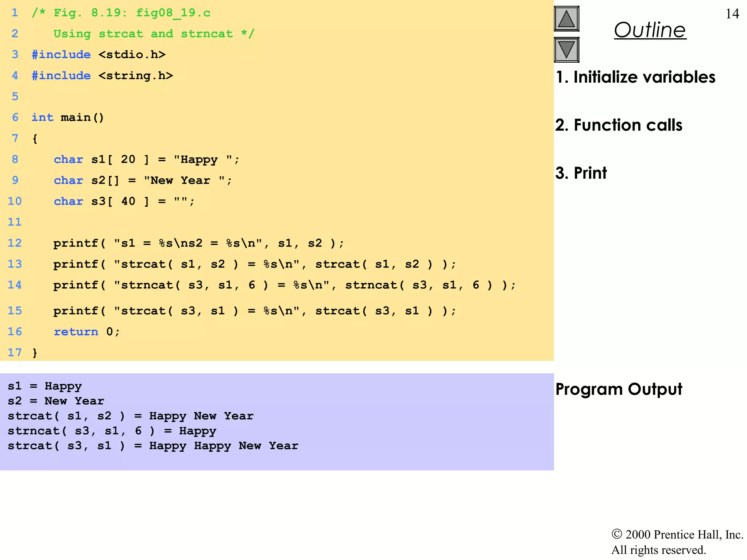Click the underlined Outline heading
The width and height of the screenshot is (747, 560).
[x=650, y=30]
